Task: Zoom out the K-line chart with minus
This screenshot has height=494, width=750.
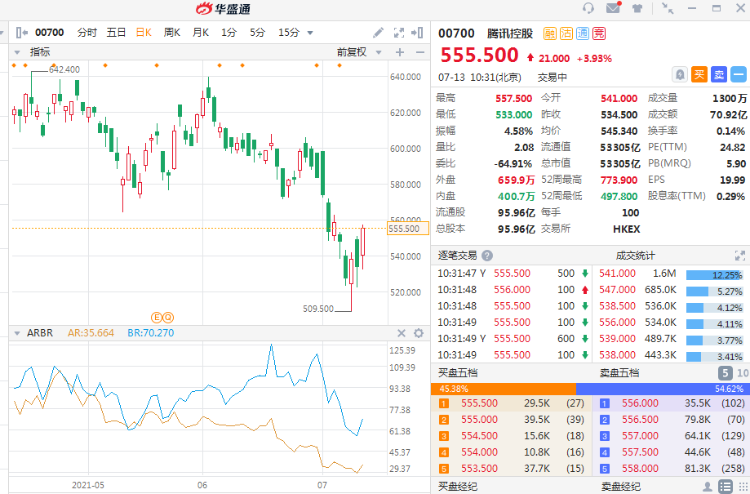Action: click(420, 52)
